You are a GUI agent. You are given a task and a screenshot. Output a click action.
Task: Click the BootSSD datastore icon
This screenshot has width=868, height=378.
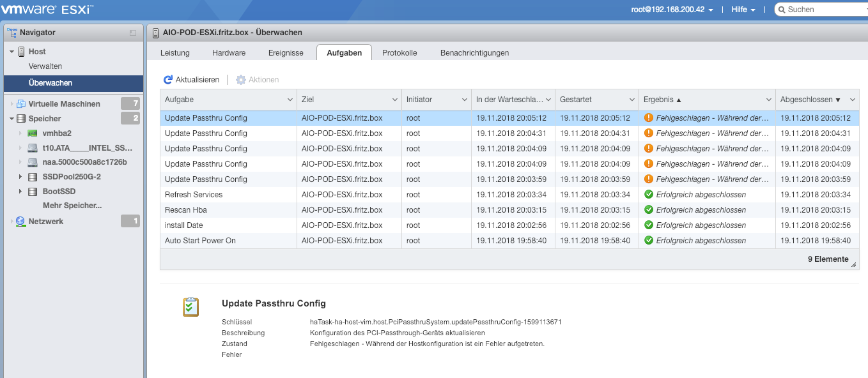coord(32,192)
